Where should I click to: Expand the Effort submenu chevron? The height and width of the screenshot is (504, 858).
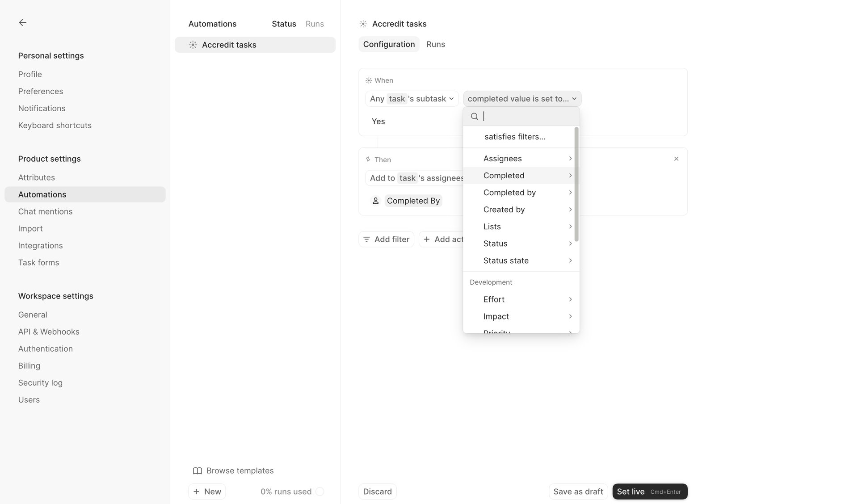tap(570, 299)
